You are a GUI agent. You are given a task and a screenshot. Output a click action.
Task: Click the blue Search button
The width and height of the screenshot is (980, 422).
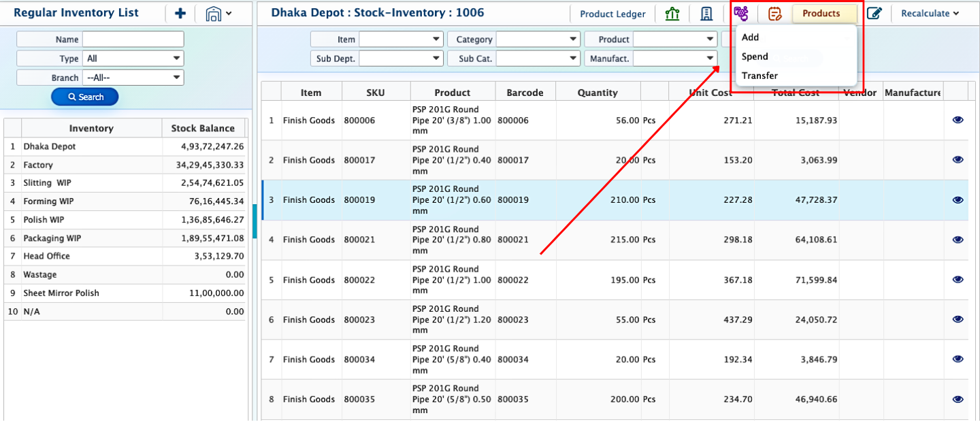85,97
